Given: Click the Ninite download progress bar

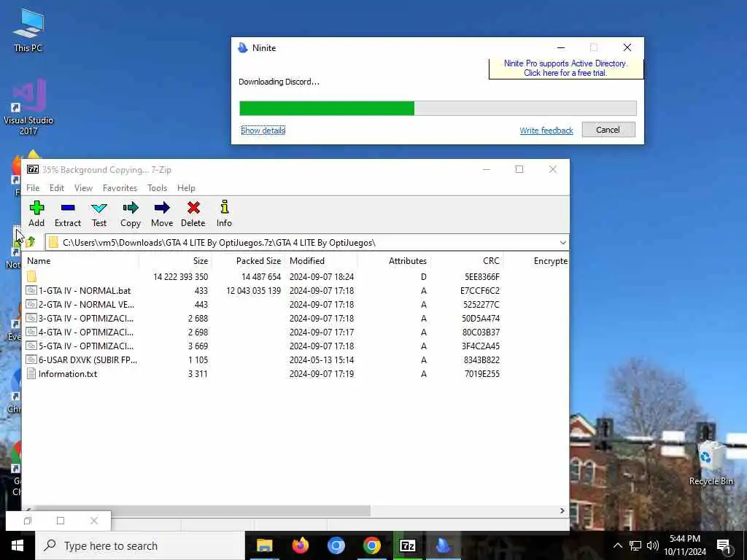Looking at the screenshot, I should coord(438,108).
